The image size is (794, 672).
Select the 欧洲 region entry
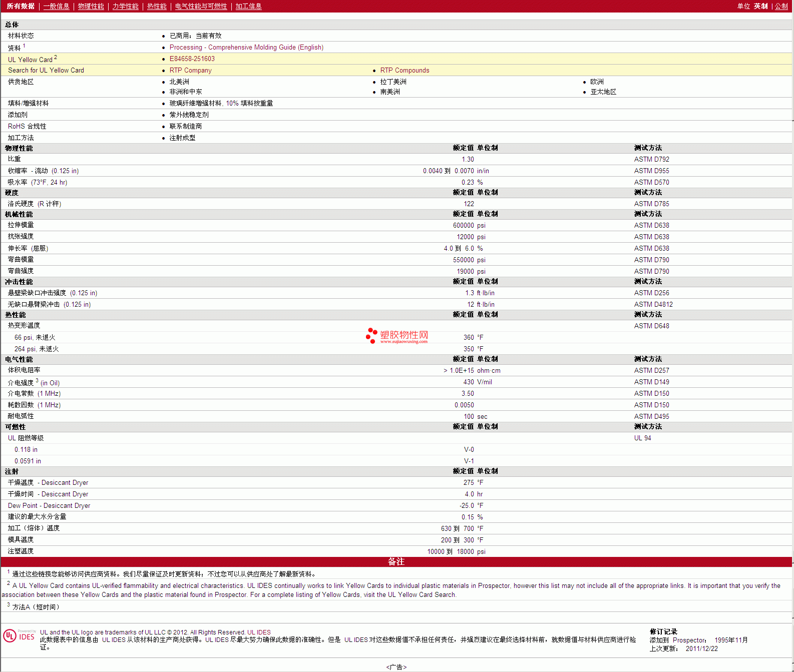(597, 82)
